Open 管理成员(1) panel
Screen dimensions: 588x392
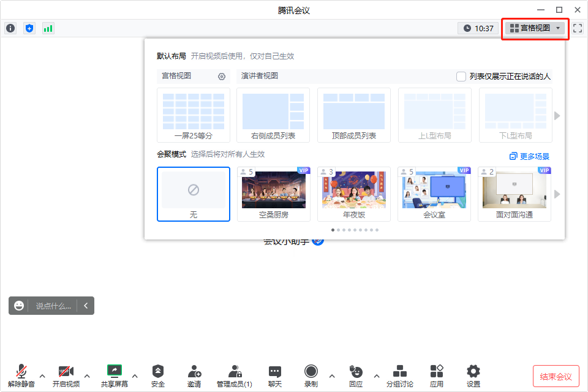coord(235,376)
